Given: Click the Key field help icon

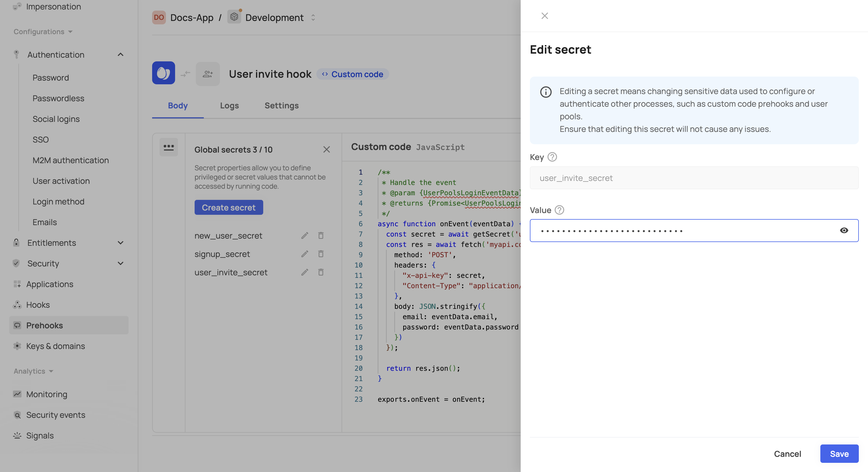Looking at the screenshot, I should [552, 157].
